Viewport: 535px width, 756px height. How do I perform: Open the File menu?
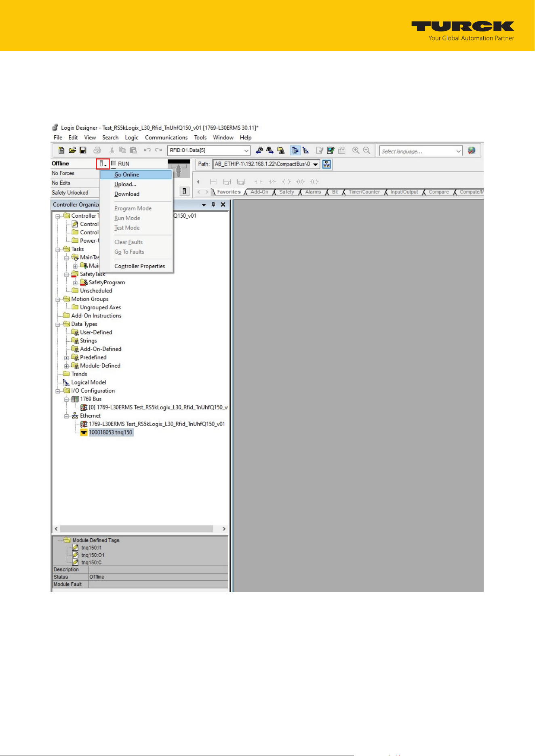click(x=58, y=137)
